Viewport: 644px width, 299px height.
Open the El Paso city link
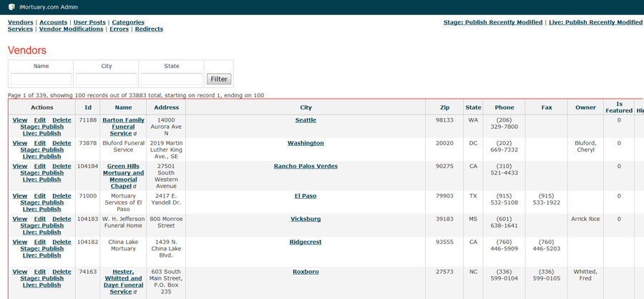click(x=306, y=196)
